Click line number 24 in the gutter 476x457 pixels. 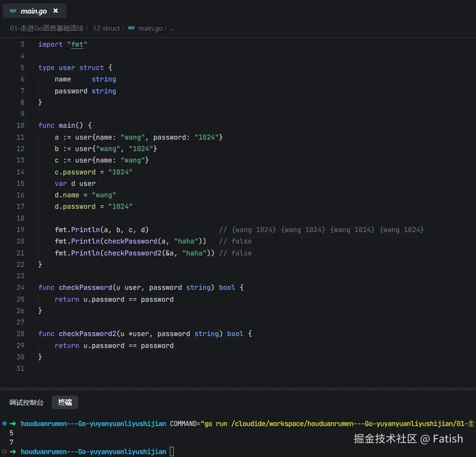(x=20, y=287)
